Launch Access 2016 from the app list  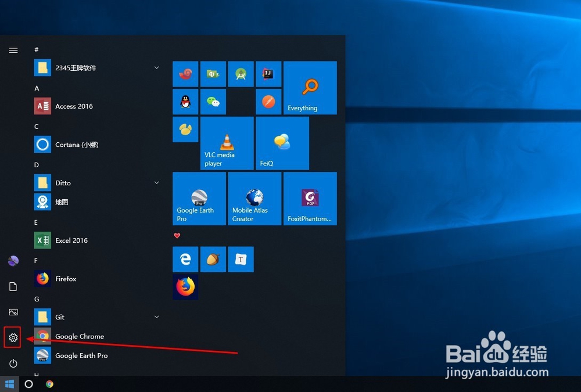click(98, 106)
